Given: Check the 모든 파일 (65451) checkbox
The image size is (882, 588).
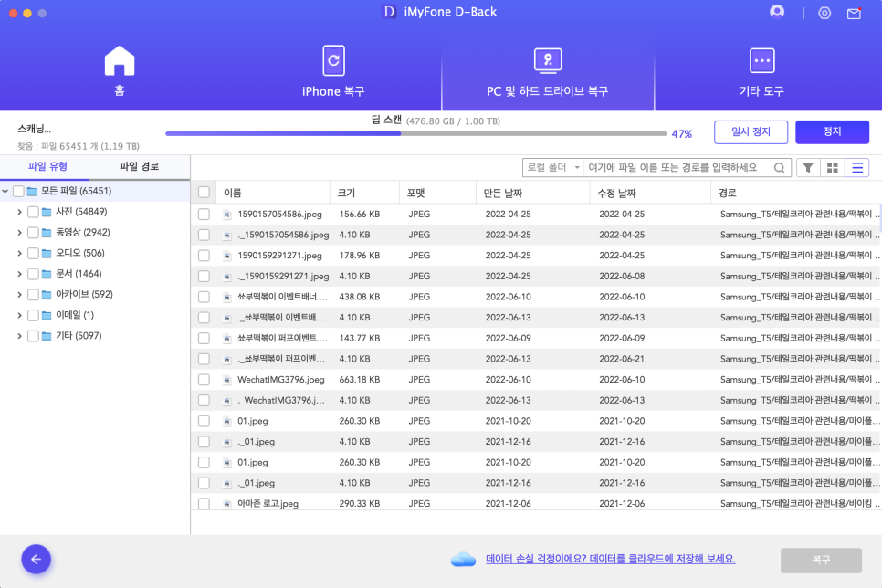Looking at the screenshot, I should [x=18, y=192].
